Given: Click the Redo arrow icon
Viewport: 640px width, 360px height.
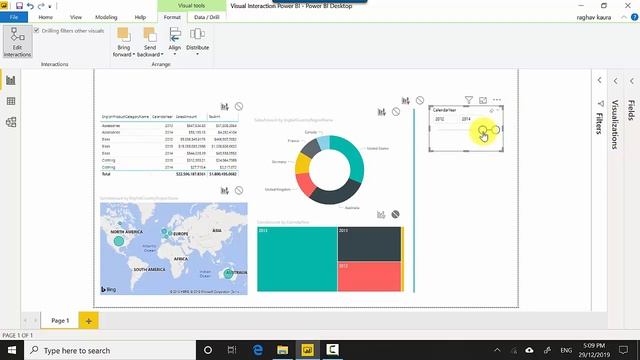Looking at the screenshot, I should [x=41, y=6].
